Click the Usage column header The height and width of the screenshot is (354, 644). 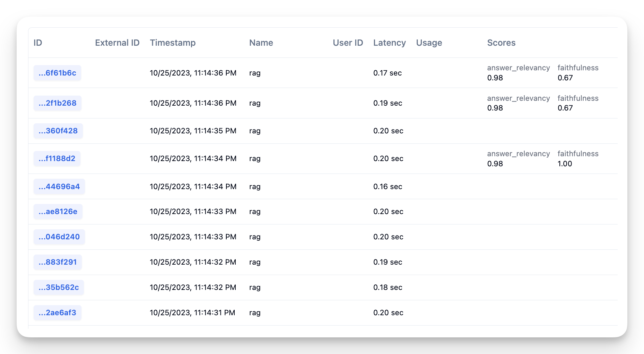click(429, 43)
